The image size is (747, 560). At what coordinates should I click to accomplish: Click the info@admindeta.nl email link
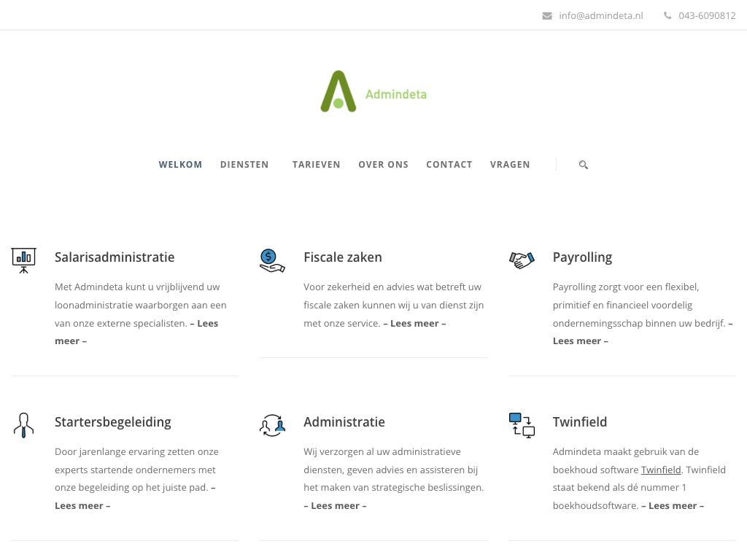coord(601,16)
